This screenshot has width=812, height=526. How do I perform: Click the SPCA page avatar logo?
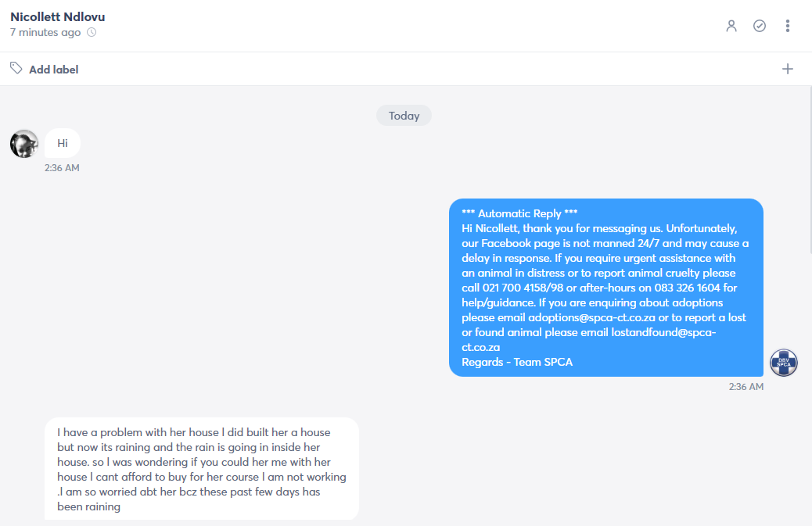[784, 363]
